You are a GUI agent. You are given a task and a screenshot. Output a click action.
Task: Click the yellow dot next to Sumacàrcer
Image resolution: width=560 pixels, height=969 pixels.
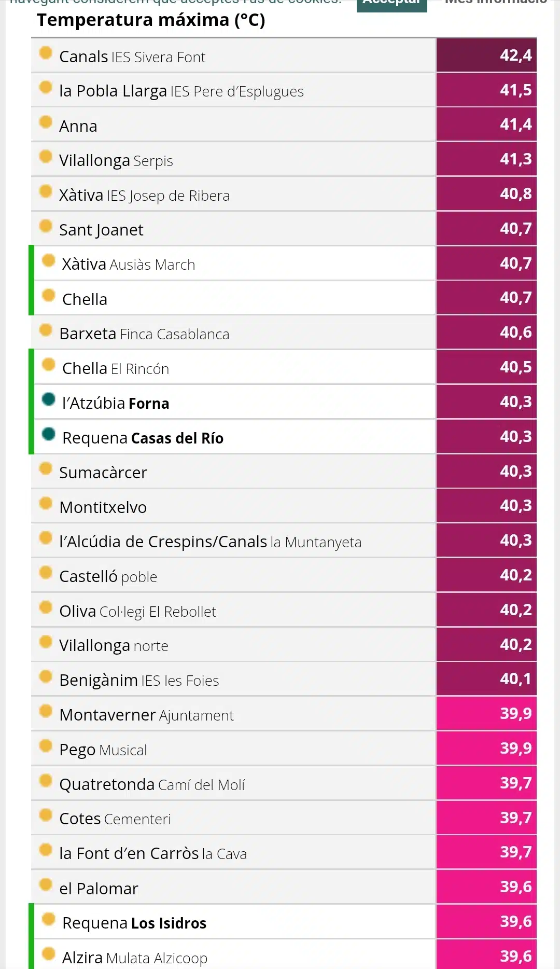click(46, 468)
